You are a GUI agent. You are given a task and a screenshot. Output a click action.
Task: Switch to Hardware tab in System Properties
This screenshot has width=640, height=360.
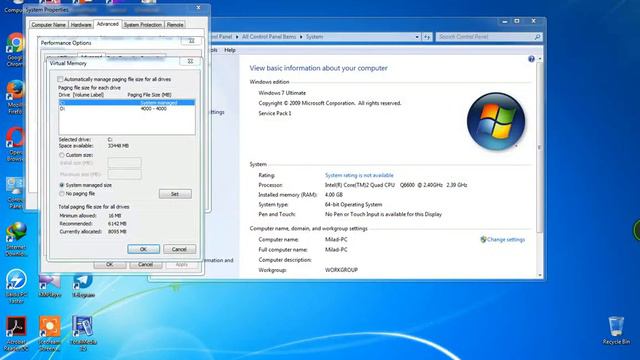point(81,25)
